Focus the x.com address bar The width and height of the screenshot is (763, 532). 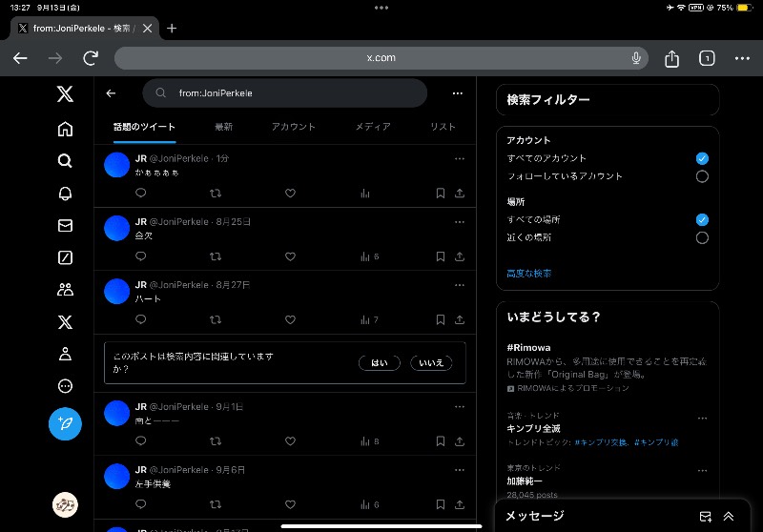pyautogui.click(x=381, y=58)
